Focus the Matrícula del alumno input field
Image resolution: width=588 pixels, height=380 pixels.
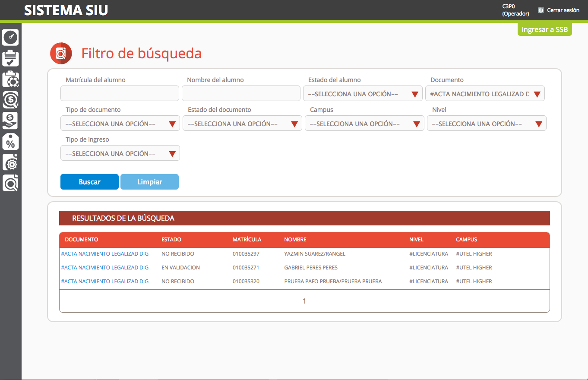coord(120,93)
